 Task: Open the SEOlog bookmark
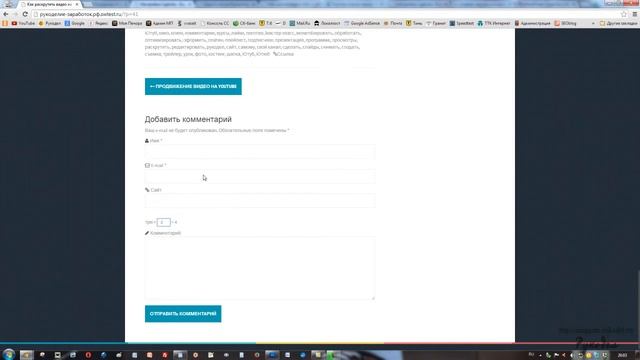(x=565, y=23)
